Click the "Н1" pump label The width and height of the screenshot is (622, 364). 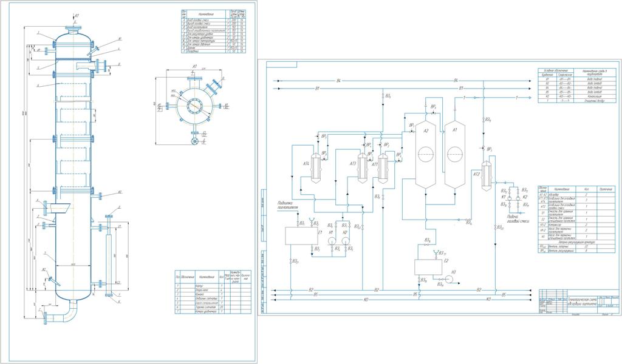[331, 232]
